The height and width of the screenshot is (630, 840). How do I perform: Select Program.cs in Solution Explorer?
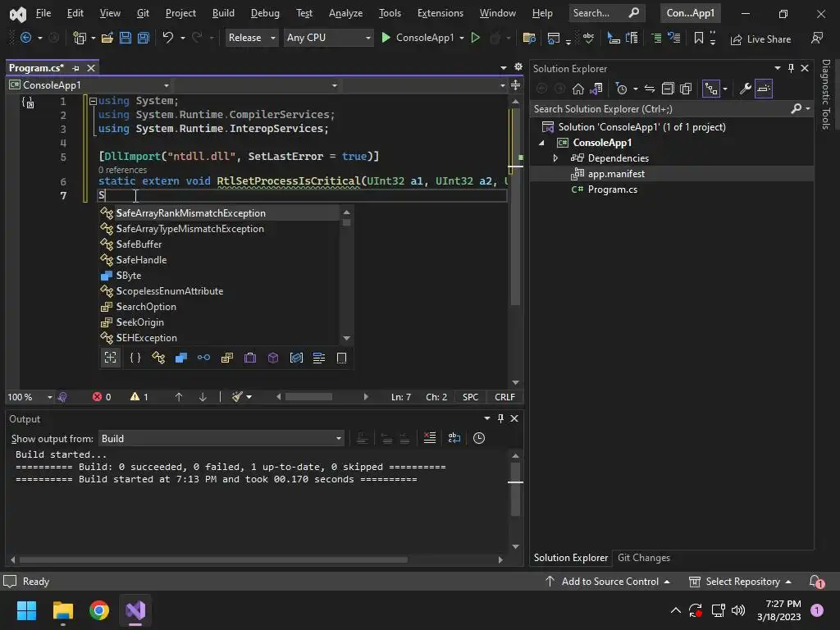(612, 189)
